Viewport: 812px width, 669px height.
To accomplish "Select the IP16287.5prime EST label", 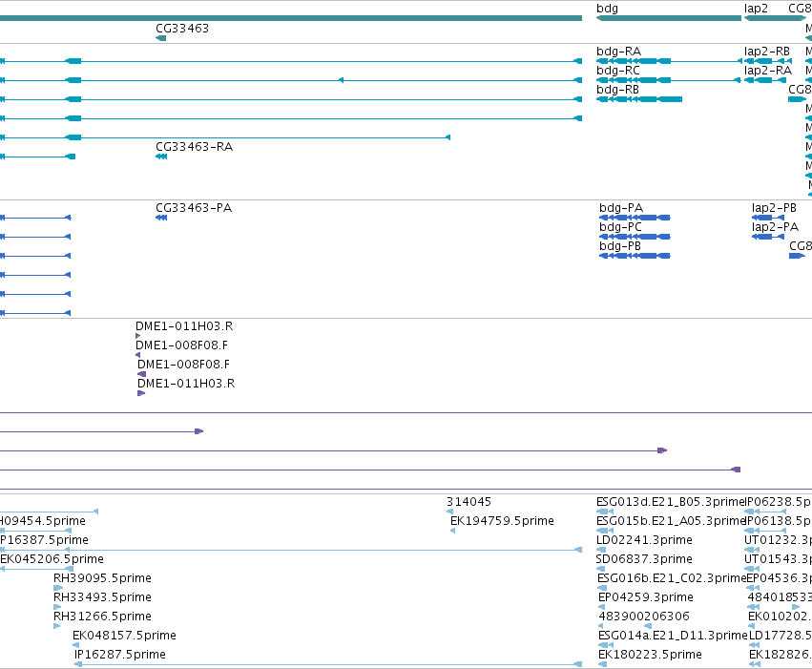I will pos(120,655).
